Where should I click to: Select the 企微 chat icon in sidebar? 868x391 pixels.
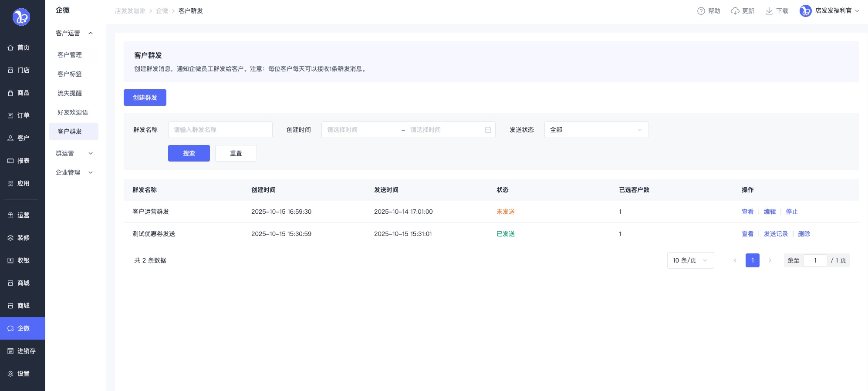coord(10,328)
